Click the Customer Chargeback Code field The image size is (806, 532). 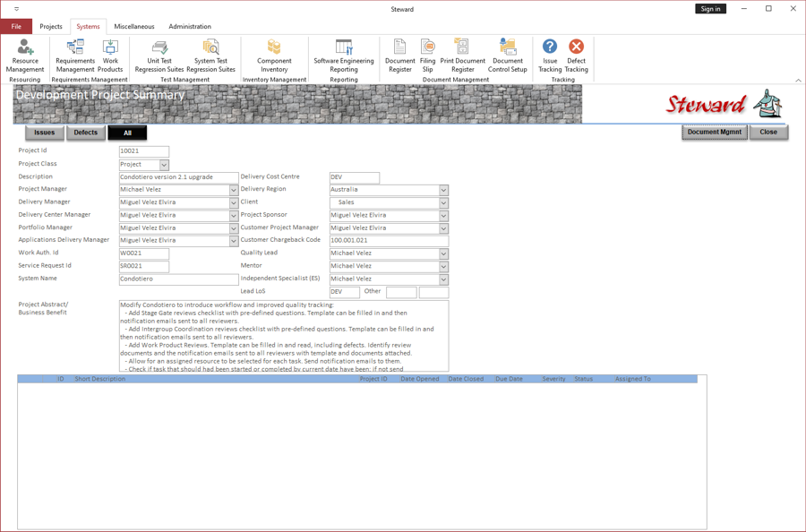[390, 241]
